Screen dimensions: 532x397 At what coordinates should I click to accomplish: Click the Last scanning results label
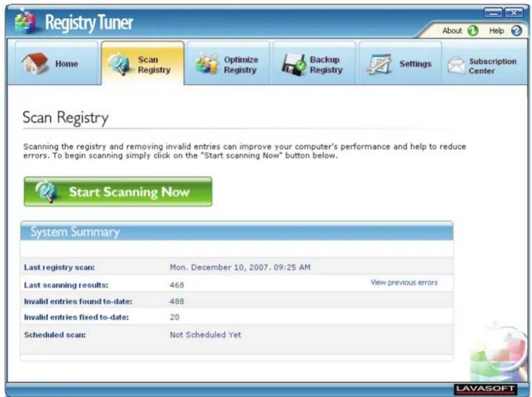(66, 285)
